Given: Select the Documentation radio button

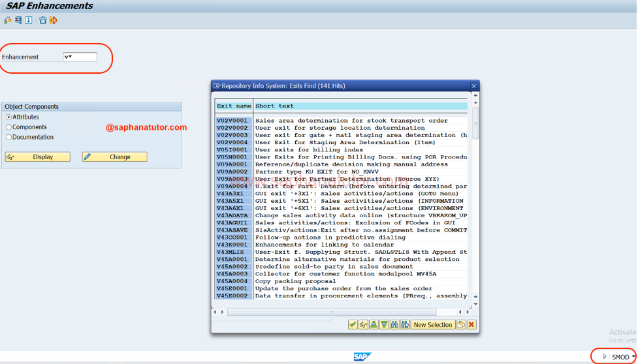Looking at the screenshot, I should 9,137.
